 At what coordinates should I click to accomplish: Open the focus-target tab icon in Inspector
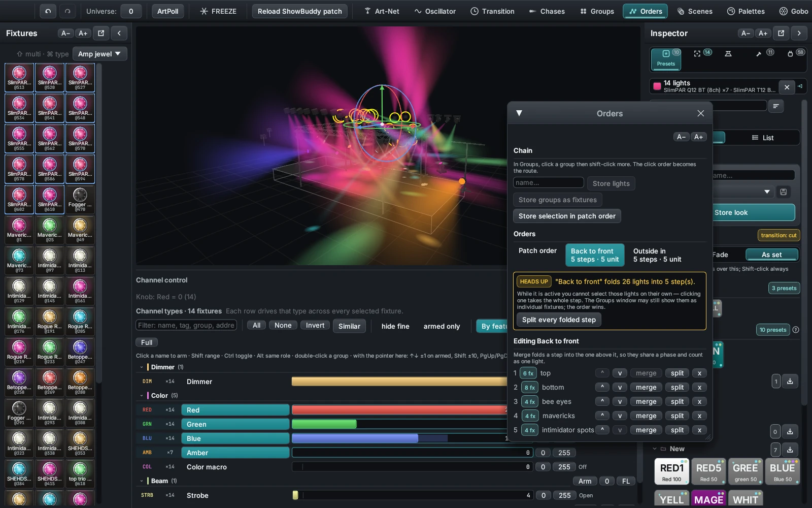[697, 53]
